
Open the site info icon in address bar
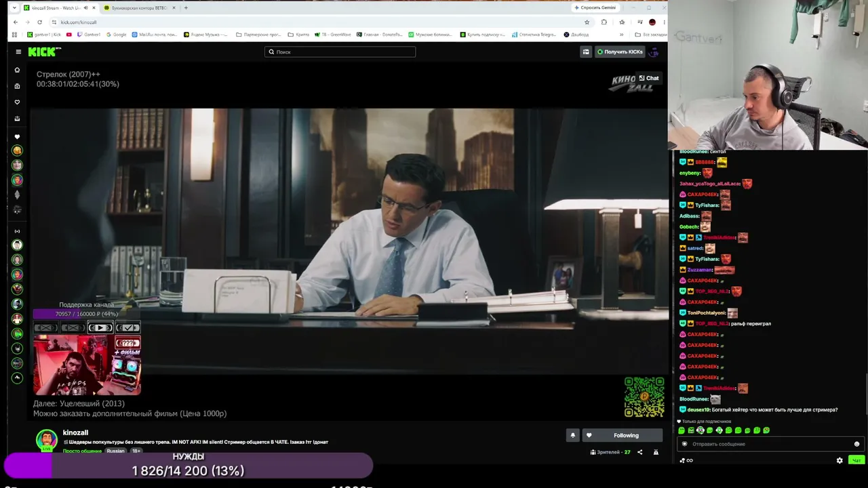pos(54,22)
